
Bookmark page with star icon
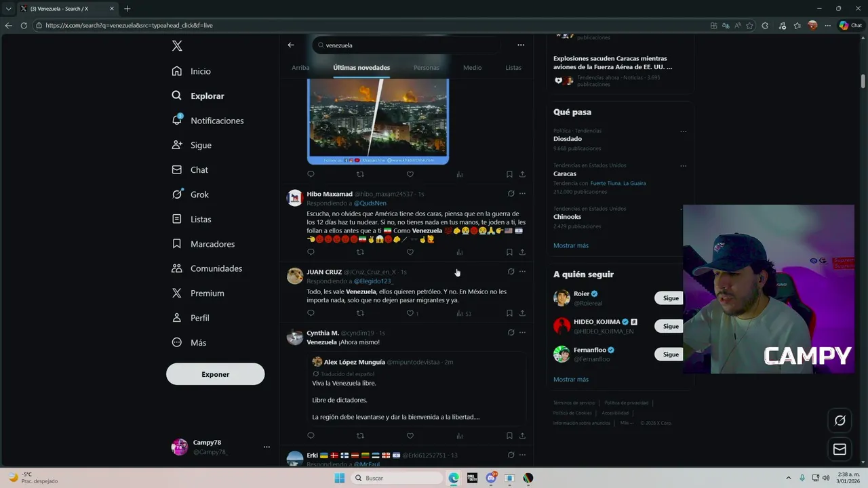point(749,25)
